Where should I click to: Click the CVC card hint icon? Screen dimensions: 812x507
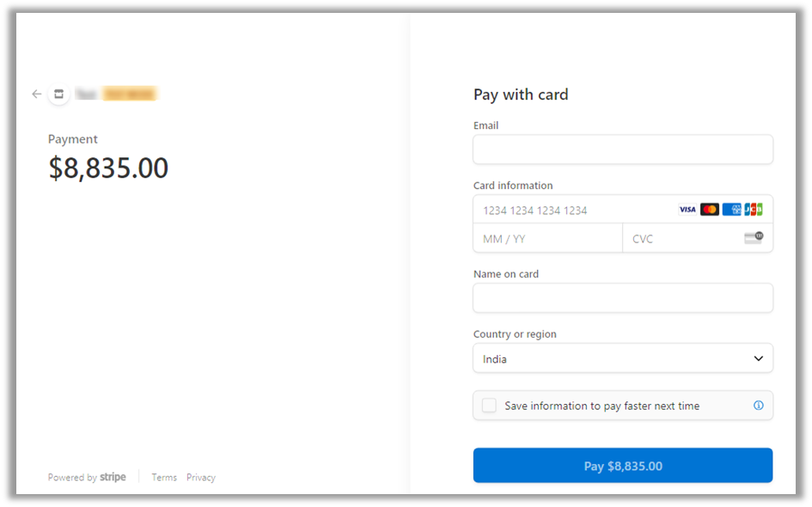753,238
